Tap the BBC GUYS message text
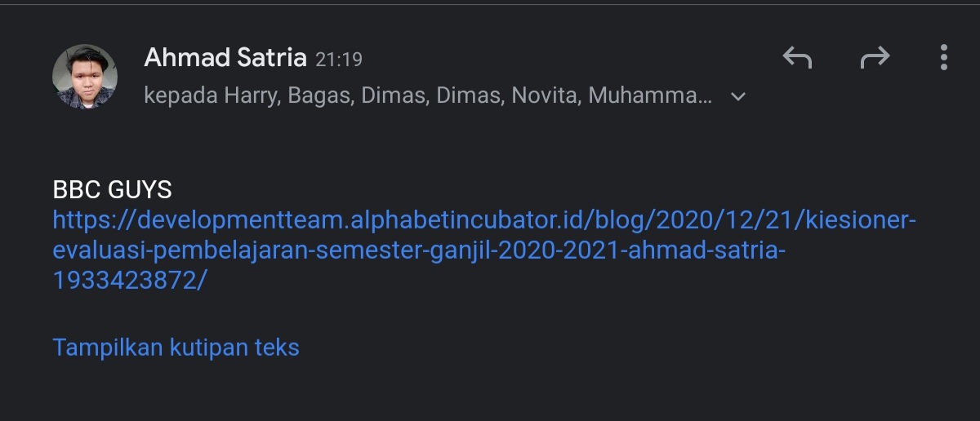Image resolution: width=980 pixels, height=421 pixels. pos(113,190)
